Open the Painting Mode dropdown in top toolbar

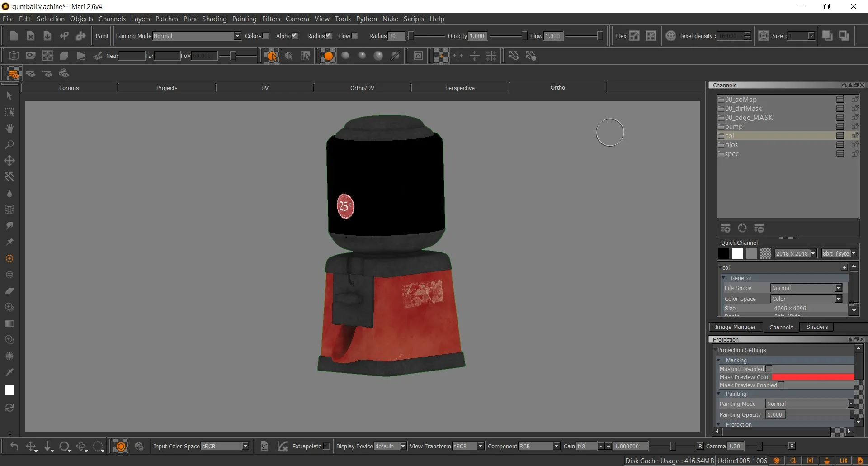coord(197,36)
